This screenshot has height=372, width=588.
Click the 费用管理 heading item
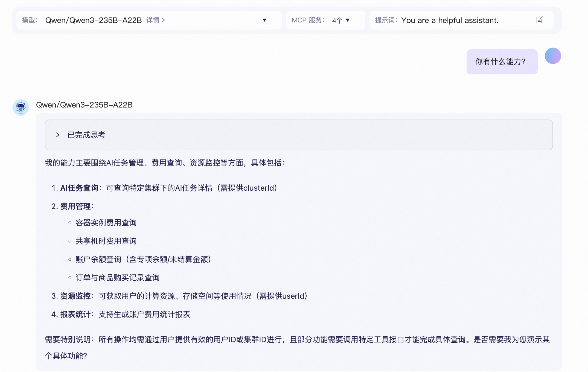pyautogui.click(x=75, y=206)
